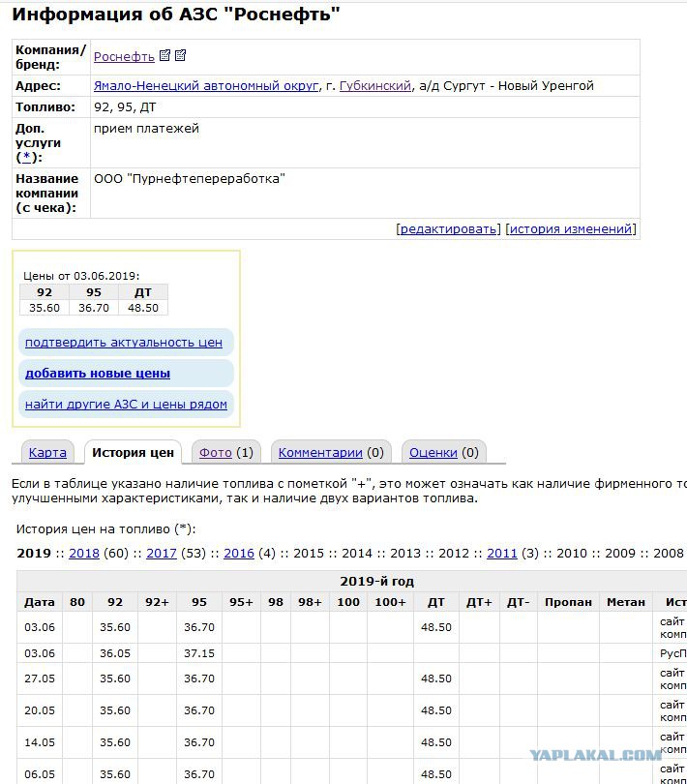687x784 pixels.
Task: Click the ДТ+ column header
Action: coord(479,602)
